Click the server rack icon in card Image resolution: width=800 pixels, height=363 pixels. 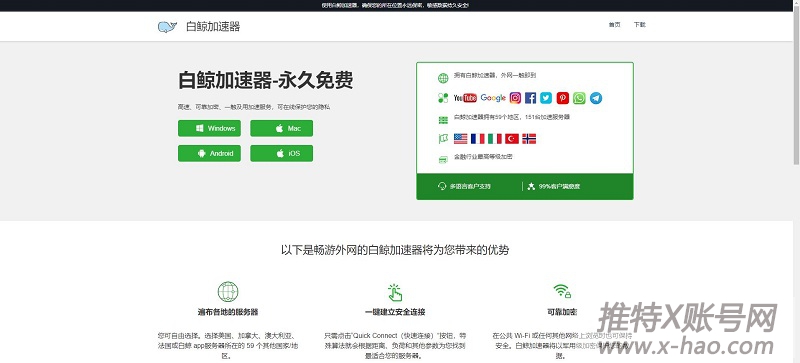(x=443, y=120)
